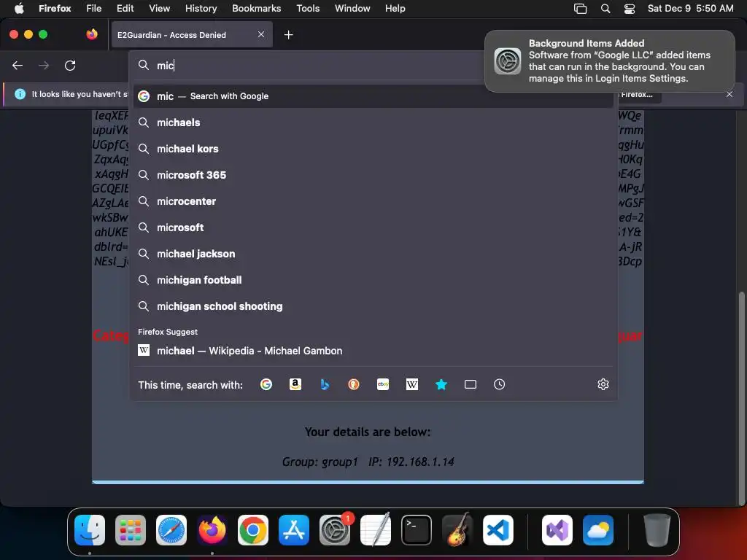Open the File menu
Screen dimensions: 747x560
94,8
